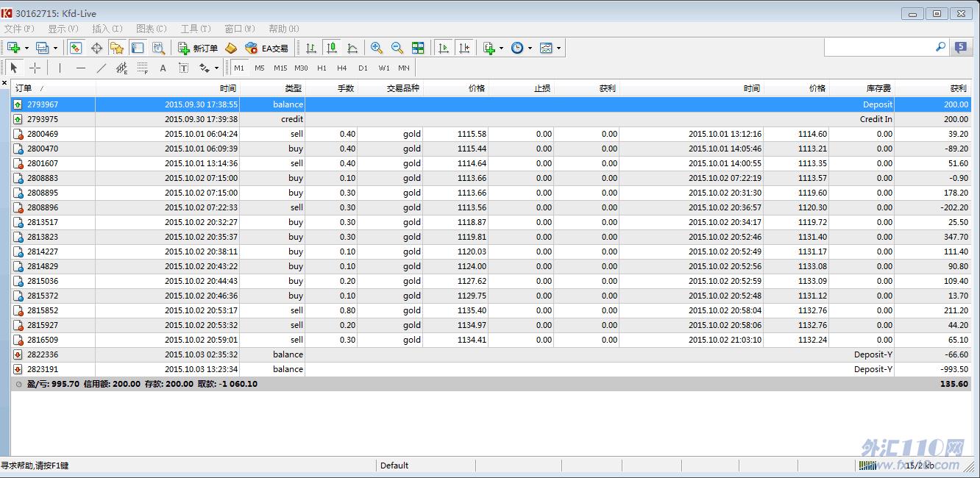The width and height of the screenshot is (980, 478).
Task: Click the Periods clock icon
Action: tap(517, 48)
